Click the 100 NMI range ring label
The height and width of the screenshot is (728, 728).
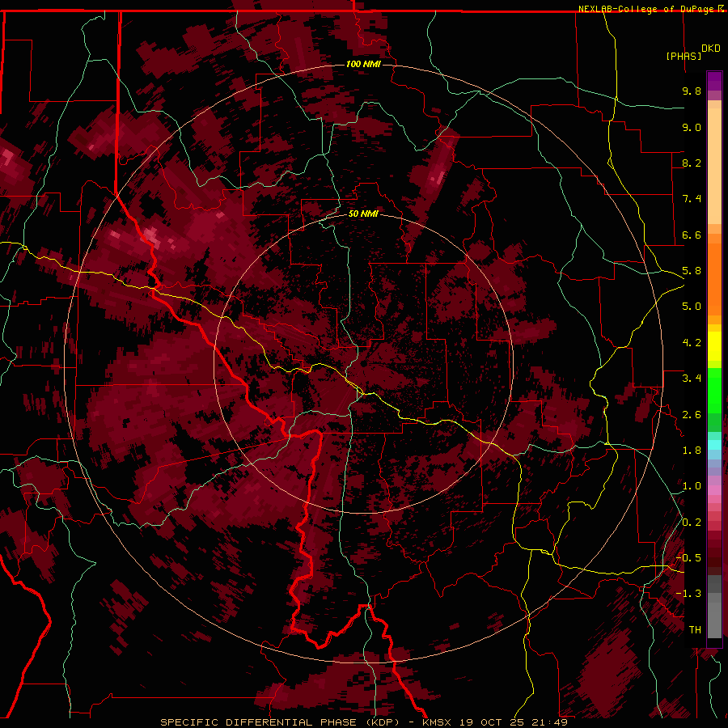363,64
